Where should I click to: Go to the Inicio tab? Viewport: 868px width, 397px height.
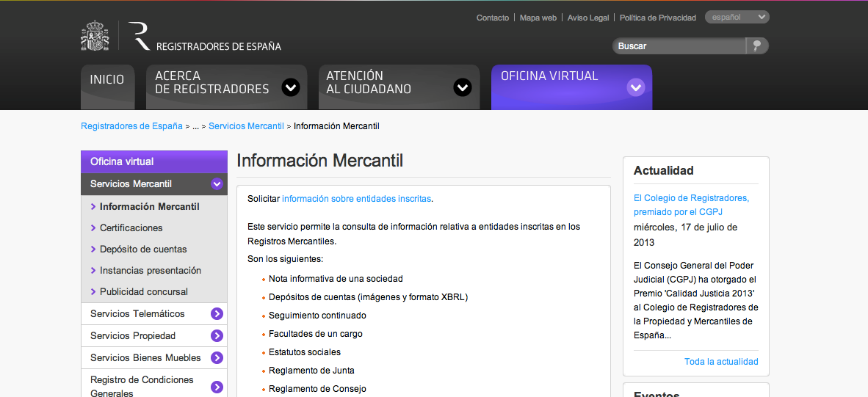point(107,80)
